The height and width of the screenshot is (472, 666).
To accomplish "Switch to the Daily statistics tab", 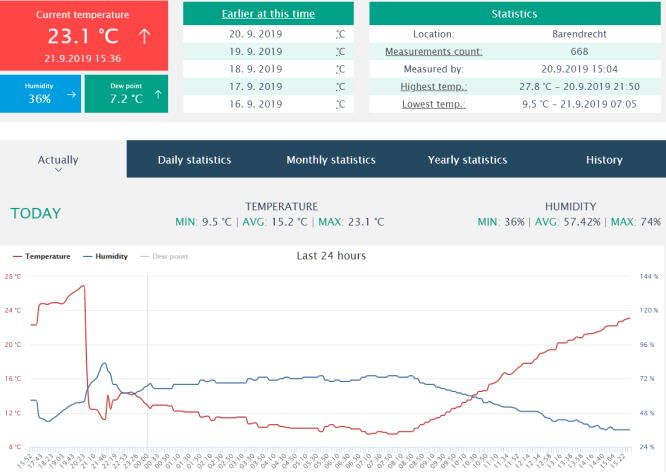I will tap(194, 160).
